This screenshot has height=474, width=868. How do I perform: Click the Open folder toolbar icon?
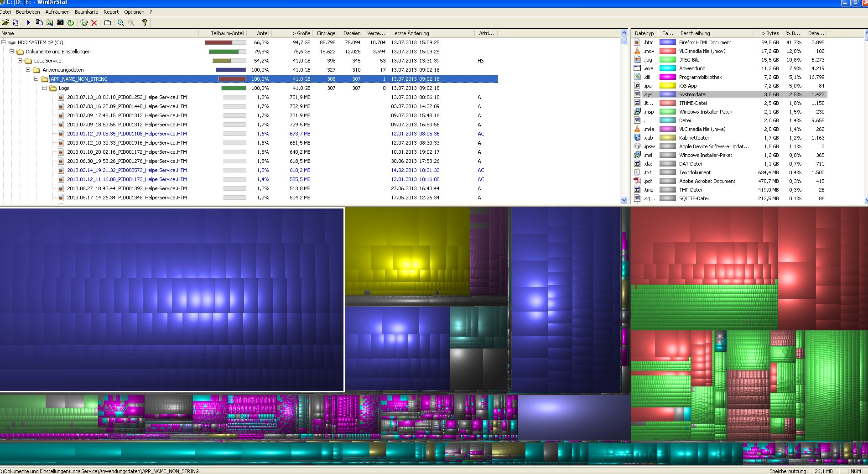click(x=5, y=22)
